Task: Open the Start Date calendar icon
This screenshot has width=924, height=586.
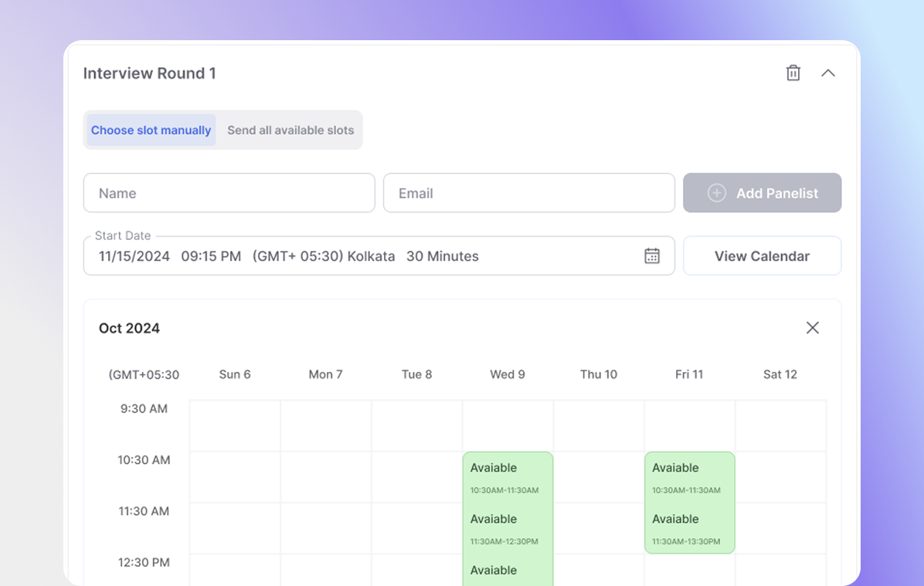Action: pos(652,256)
